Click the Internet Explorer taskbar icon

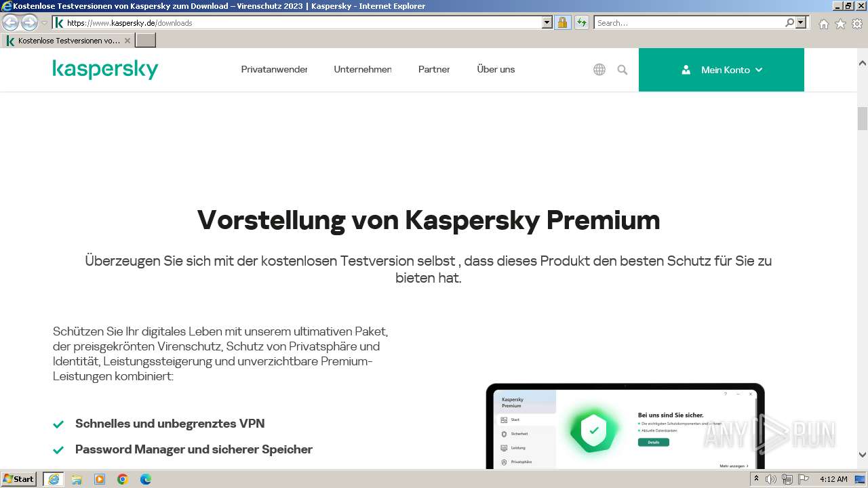point(54,479)
